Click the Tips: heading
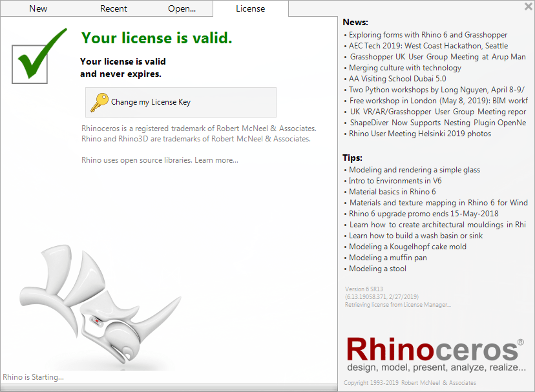 click(x=352, y=158)
